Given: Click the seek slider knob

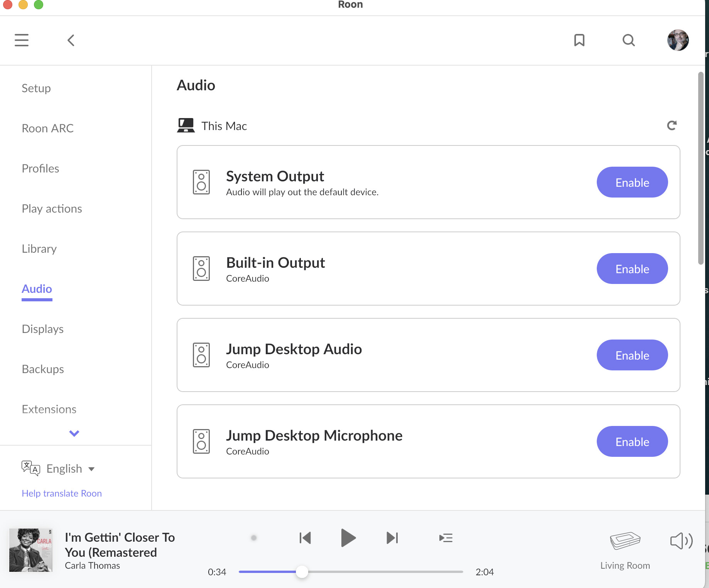Looking at the screenshot, I should click(302, 572).
